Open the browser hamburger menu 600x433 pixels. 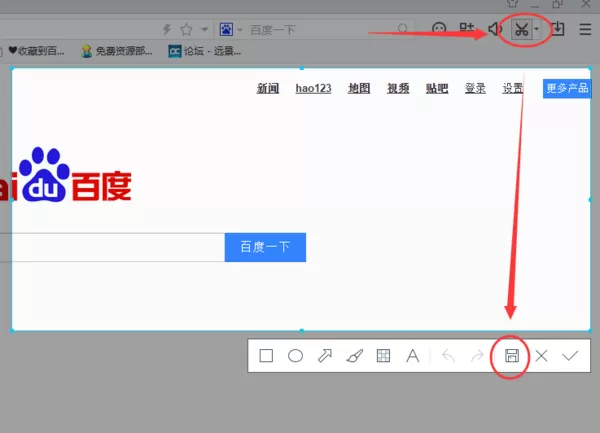pyautogui.click(x=585, y=29)
